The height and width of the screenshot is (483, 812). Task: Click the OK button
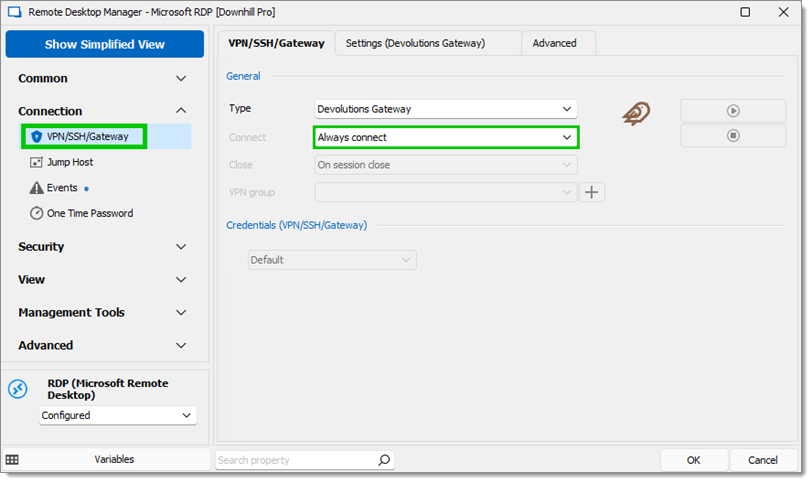693,460
